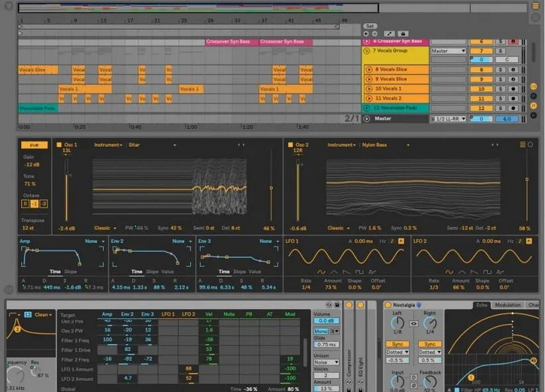Select Env 2 Value tab
Screen dimensions: 545x392
[167, 272]
